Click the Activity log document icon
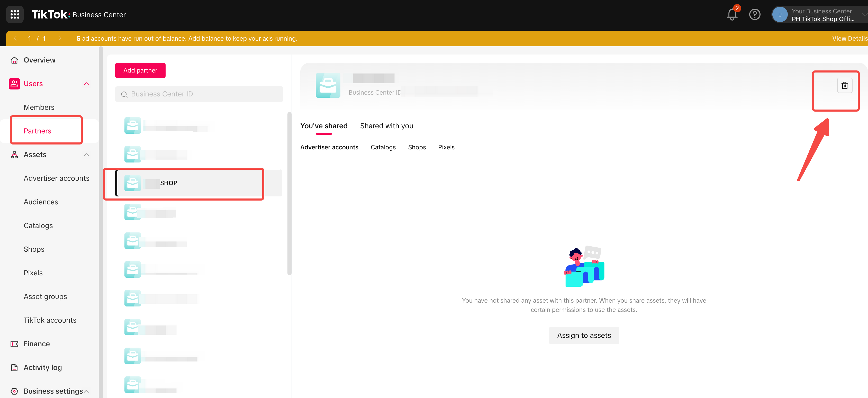The height and width of the screenshot is (398, 868). (x=14, y=367)
